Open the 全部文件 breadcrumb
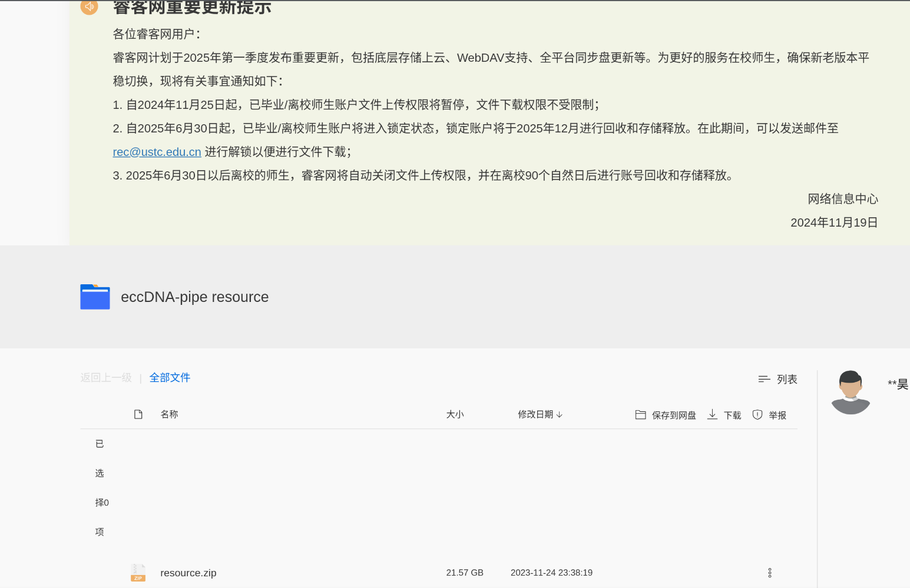The width and height of the screenshot is (910, 588). (x=170, y=378)
